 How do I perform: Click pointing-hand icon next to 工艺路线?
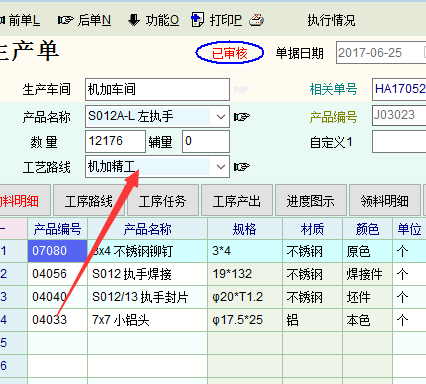pos(242,166)
